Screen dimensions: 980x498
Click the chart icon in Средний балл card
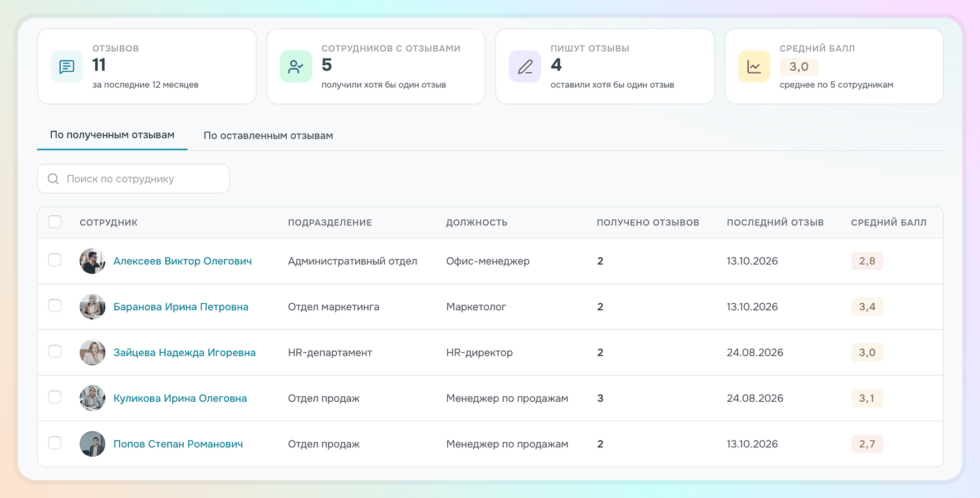tap(754, 67)
